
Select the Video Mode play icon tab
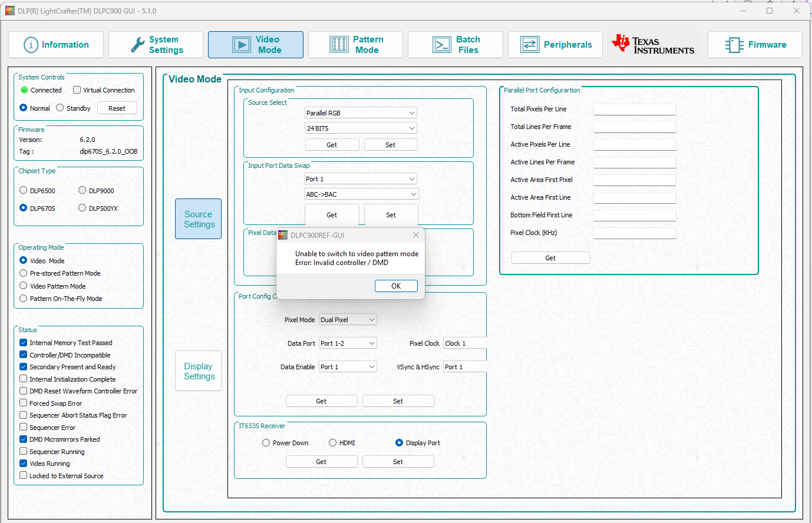click(256, 45)
